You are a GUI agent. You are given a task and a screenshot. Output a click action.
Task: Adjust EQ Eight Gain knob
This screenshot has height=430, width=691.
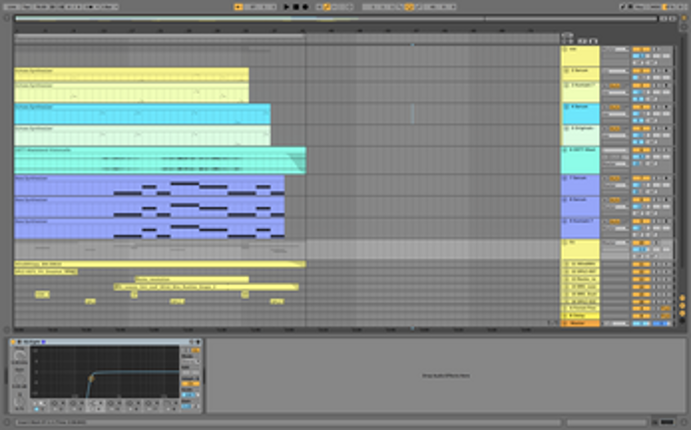[19, 379]
